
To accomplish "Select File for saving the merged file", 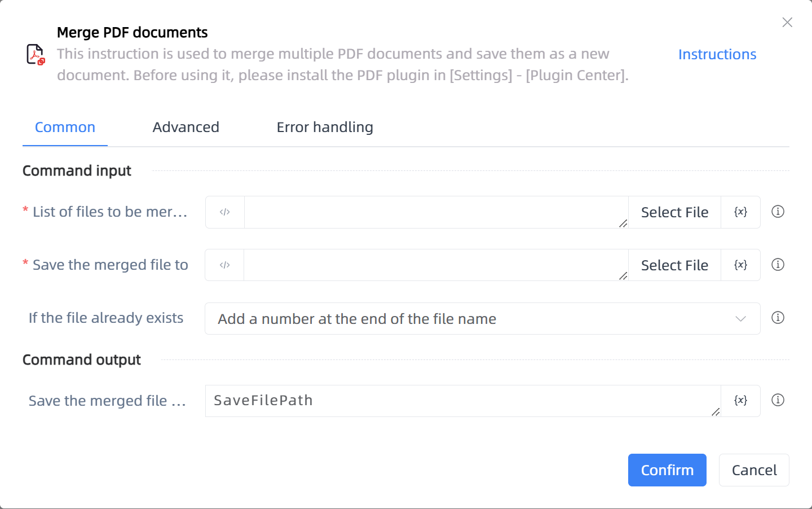I will pos(674,265).
